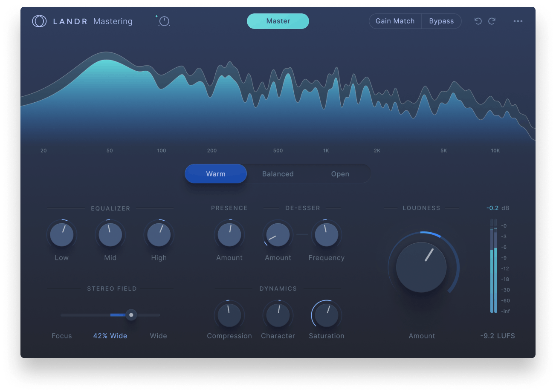Image resolution: width=556 pixels, height=392 pixels.
Task: Click the Presence Amount knob
Action: point(229,234)
